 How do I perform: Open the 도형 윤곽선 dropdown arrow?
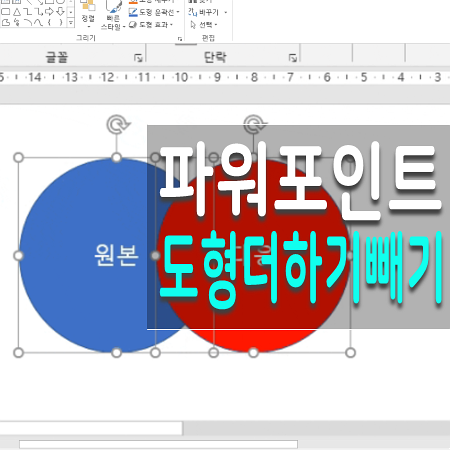(x=178, y=12)
